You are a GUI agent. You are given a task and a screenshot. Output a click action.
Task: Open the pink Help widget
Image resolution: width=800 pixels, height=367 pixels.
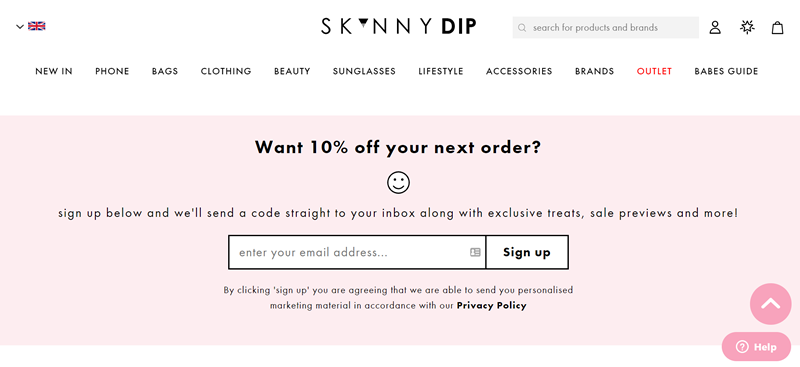[757, 347]
